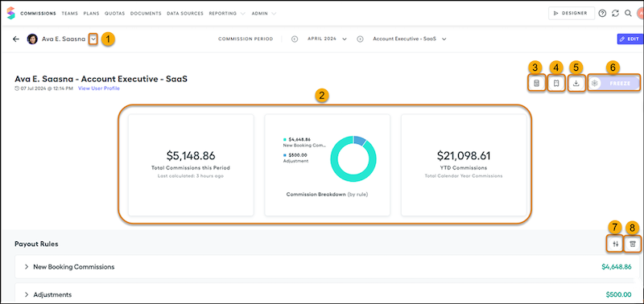644x304 pixels.
Task: Open the View User Profile link
Action: [x=99, y=88]
